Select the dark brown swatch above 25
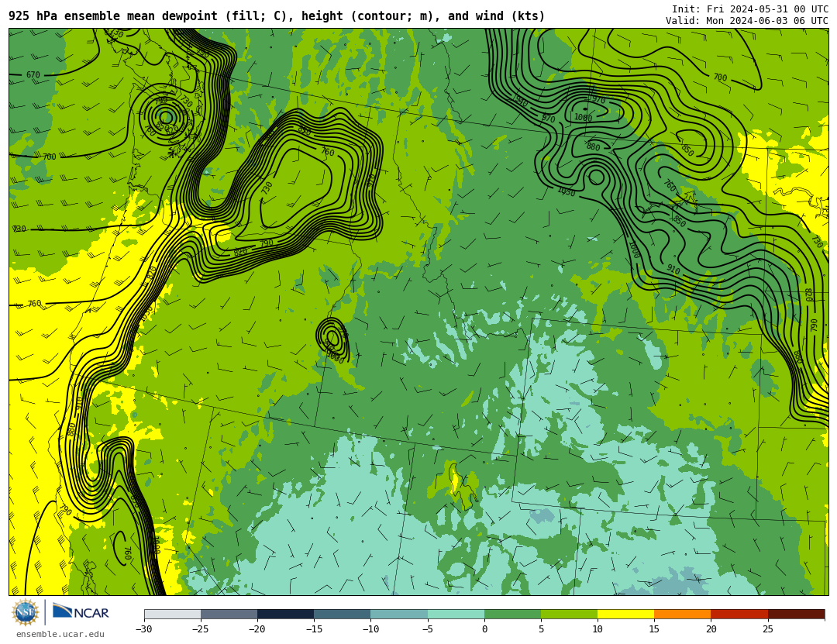 coord(796,614)
